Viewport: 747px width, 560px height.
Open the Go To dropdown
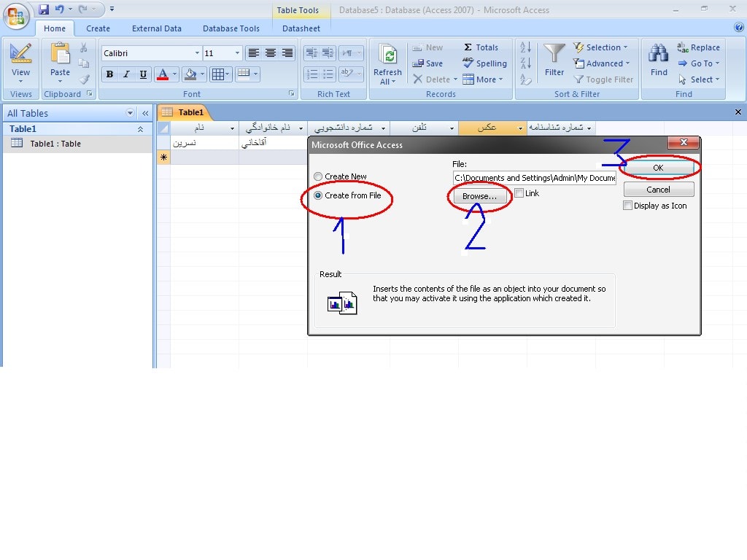pyautogui.click(x=698, y=63)
